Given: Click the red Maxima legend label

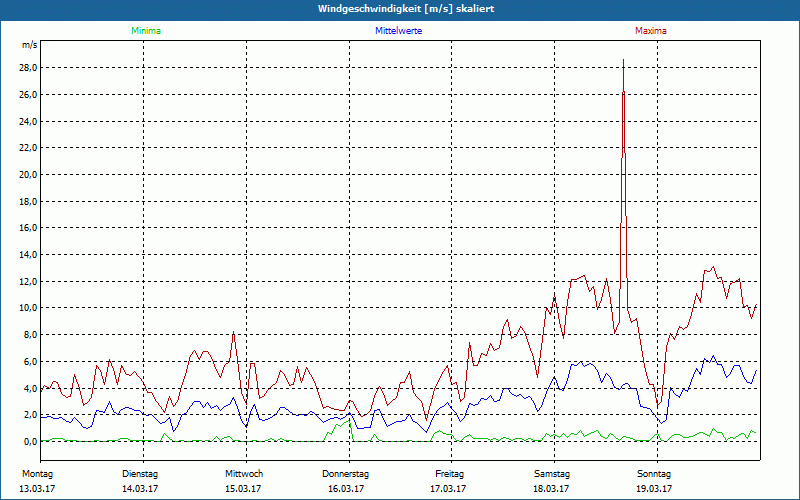Looking at the screenshot, I should pyautogui.click(x=651, y=31).
